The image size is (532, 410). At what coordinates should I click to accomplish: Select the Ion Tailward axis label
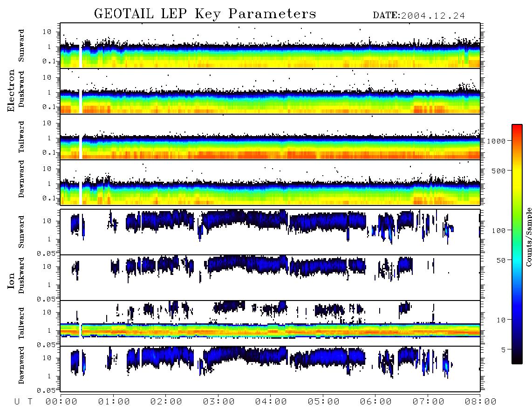(x=21, y=323)
